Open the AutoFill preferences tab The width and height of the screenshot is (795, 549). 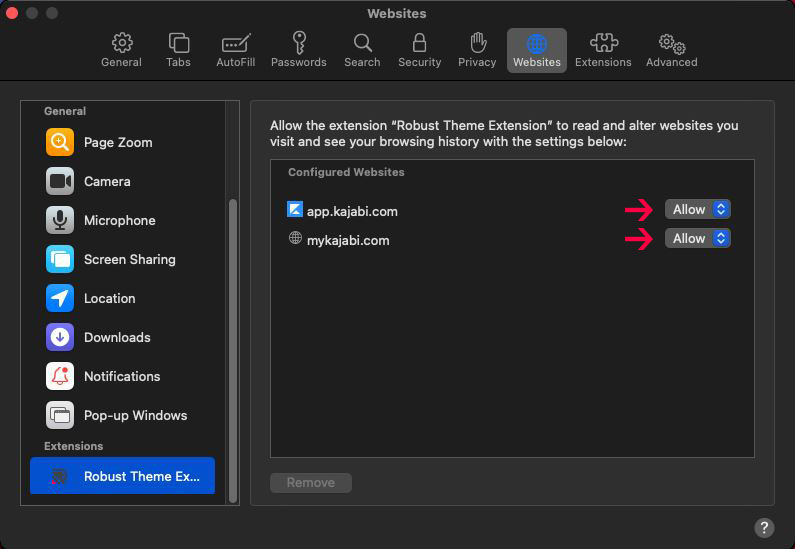point(236,50)
